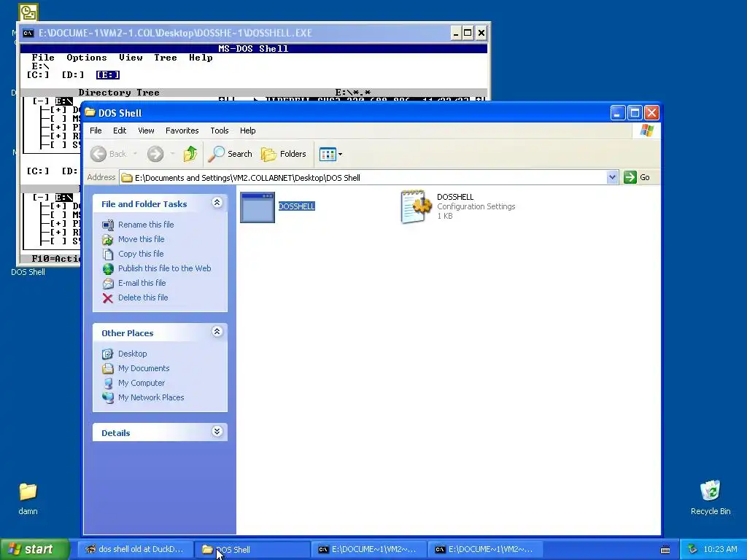The image size is (747, 560).
Task: Switch to first E:\DOCUME~1 console taskbar button
Action: click(369, 549)
